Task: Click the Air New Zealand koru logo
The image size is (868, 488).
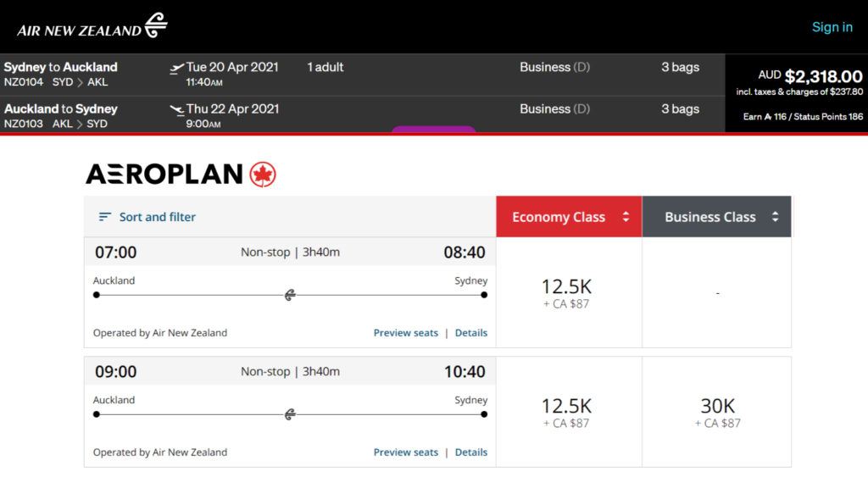Action: pos(156,25)
